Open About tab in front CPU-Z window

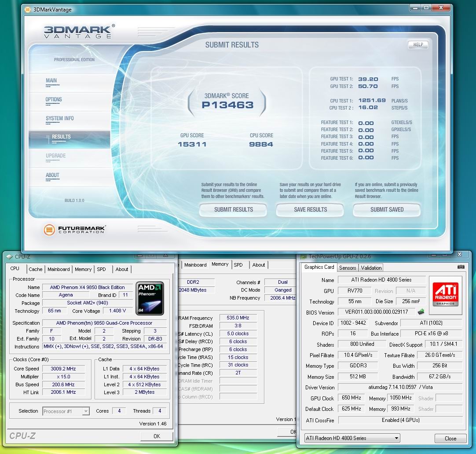pyautogui.click(x=122, y=269)
